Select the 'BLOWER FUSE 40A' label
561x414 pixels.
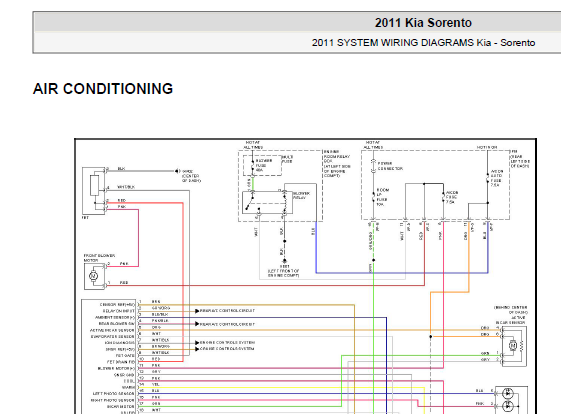coord(264,165)
